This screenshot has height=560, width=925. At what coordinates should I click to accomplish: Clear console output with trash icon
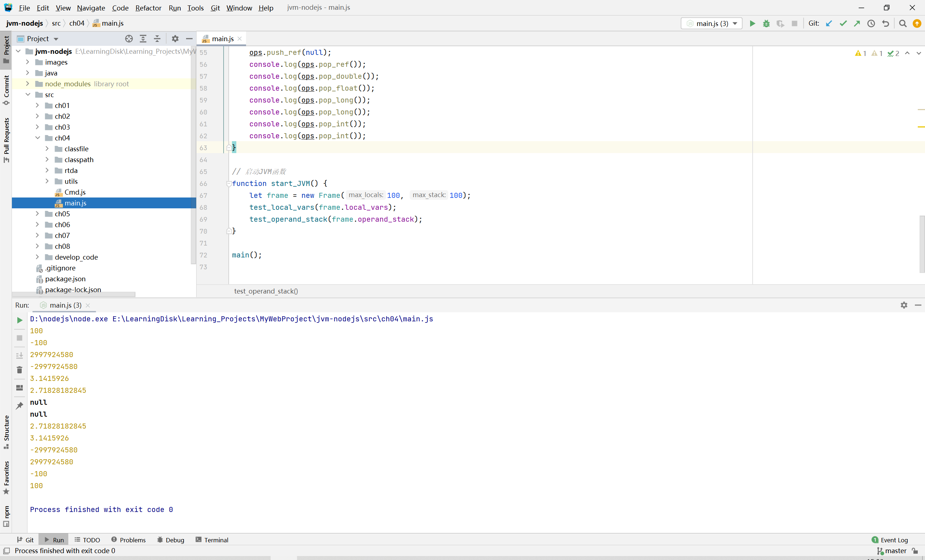coord(20,370)
